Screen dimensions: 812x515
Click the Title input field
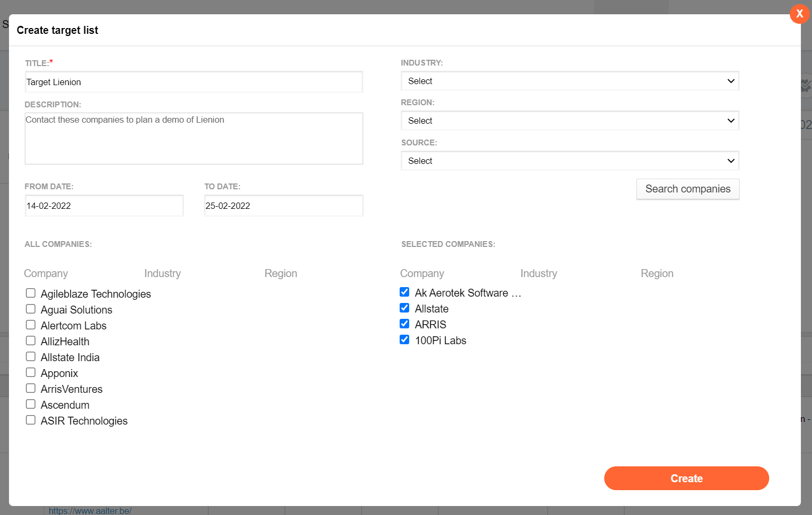[193, 82]
